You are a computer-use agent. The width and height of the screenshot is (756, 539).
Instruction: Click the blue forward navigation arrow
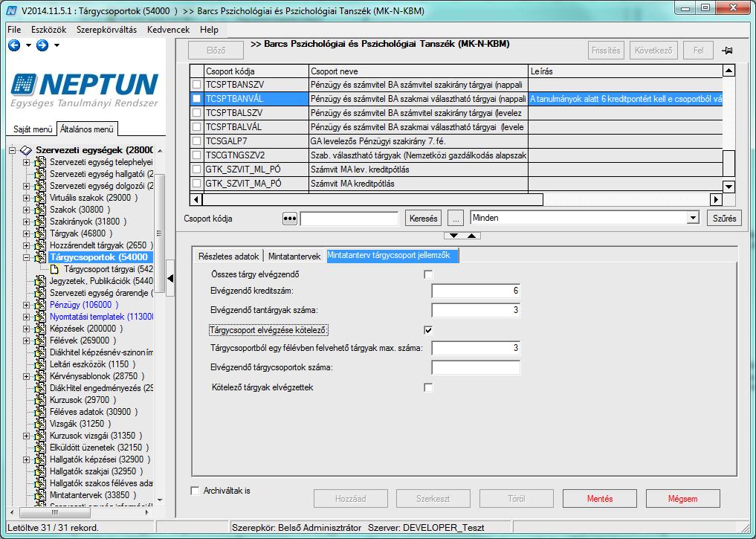[42, 45]
